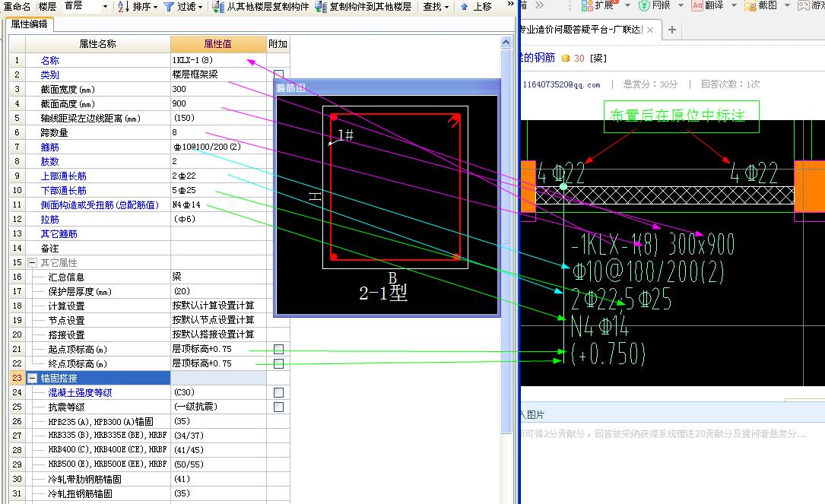This screenshot has width=825, height=504.
Task: Toggle the 附加 checkbox for 抗震等级
Action: click(279, 407)
